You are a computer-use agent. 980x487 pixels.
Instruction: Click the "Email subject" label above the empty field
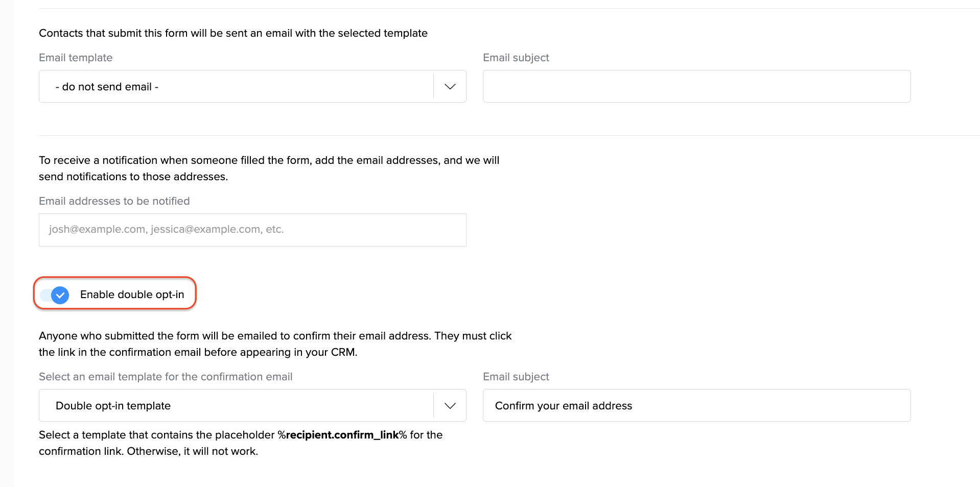[516, 58]
